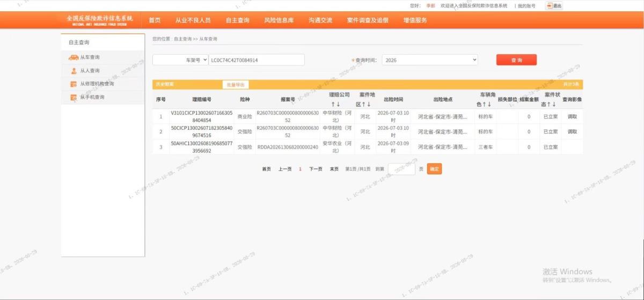
Task: Click 调取 for claim 50CICP row
Action: point(572,131)
